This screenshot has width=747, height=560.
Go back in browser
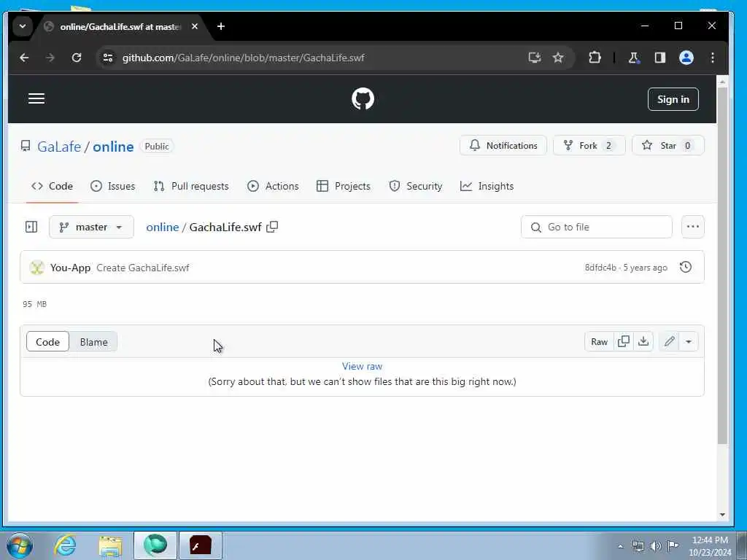(24, 58)
